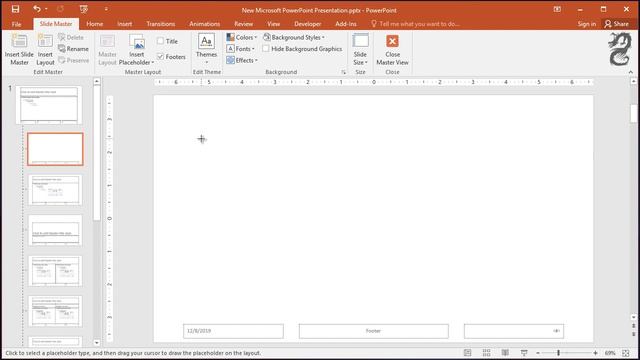
Task: Click the Share button
Action: pos(617,24)
